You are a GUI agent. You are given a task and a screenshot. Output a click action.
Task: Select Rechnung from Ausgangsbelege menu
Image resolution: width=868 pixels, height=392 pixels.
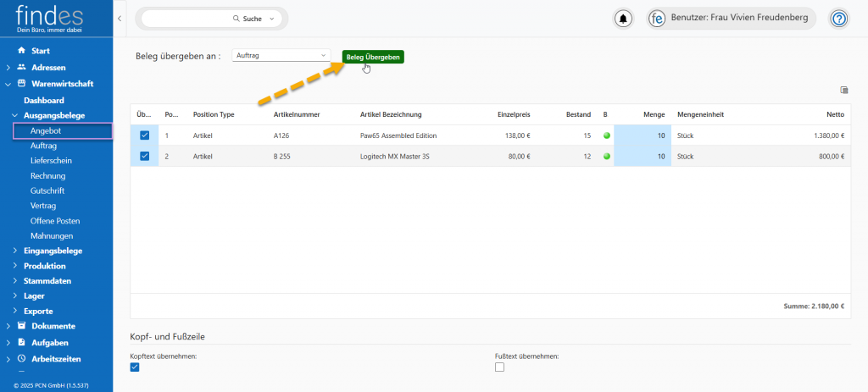click(47, 176)
